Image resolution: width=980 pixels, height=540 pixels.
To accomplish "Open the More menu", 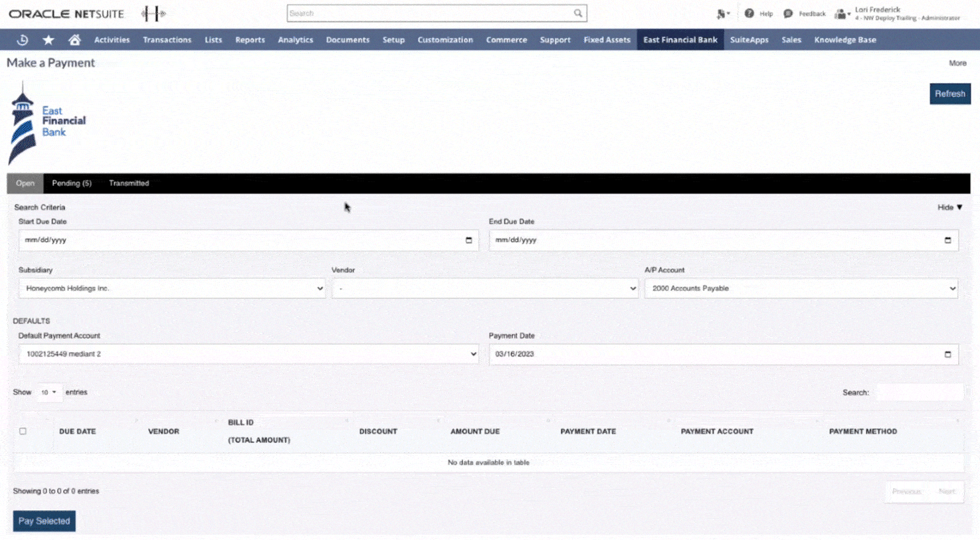I will tap(957, 63).
